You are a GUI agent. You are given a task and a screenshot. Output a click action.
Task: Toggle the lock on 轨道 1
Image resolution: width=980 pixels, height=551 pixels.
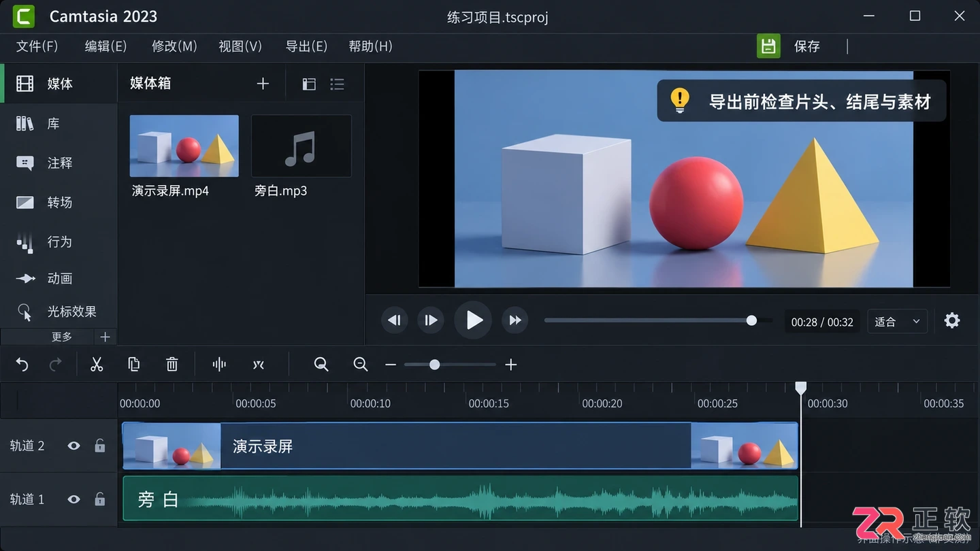point(100,499)
